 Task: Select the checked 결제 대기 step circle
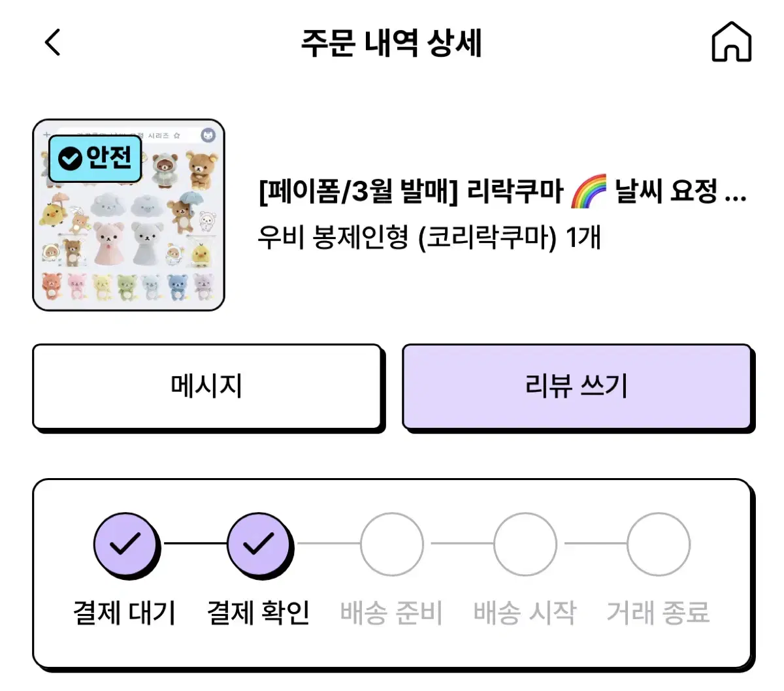pyautogui.click(x=125, y=544)
